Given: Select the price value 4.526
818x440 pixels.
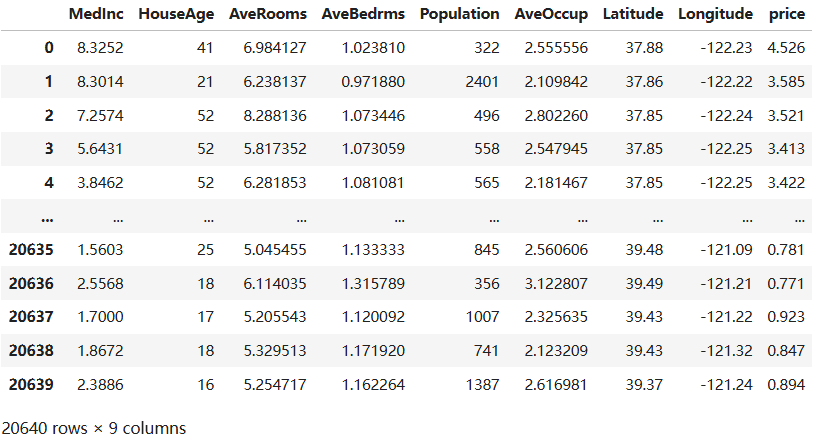Looking at the screenshot, I should click(x=785, y=49).
